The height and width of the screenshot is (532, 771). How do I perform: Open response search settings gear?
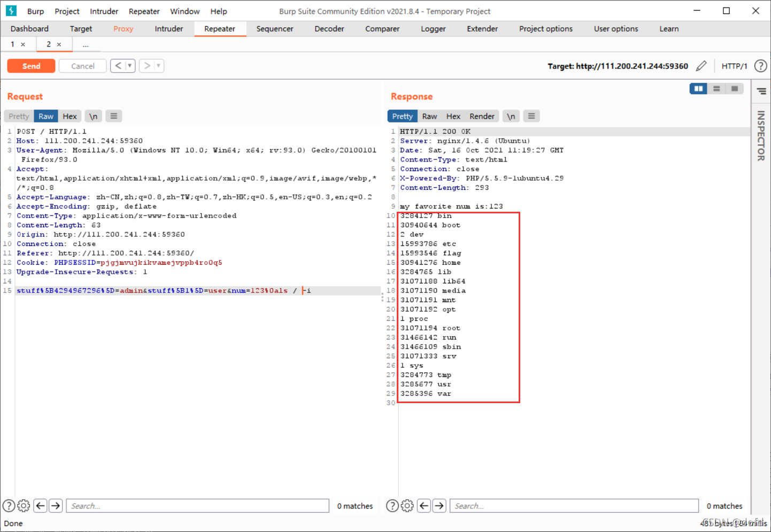click(407, 506)
